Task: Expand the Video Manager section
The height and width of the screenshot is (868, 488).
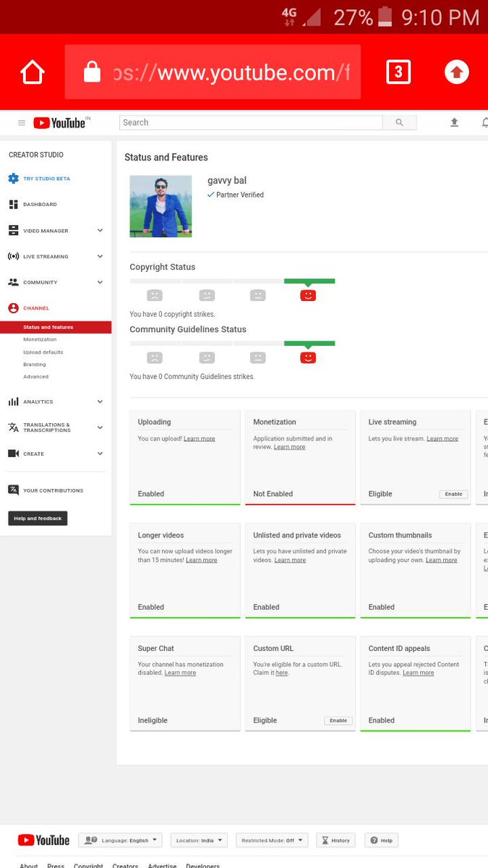Action: coord(100,231)
